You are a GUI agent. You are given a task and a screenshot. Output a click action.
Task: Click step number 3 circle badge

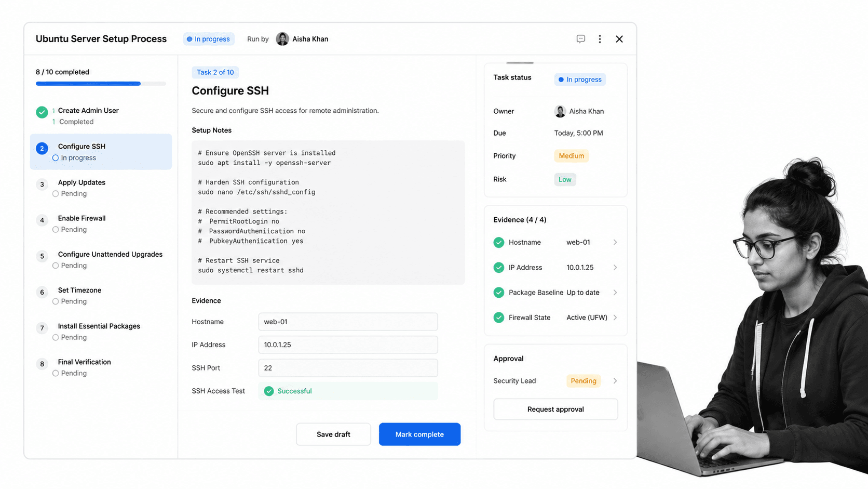[x=42, y=184]
